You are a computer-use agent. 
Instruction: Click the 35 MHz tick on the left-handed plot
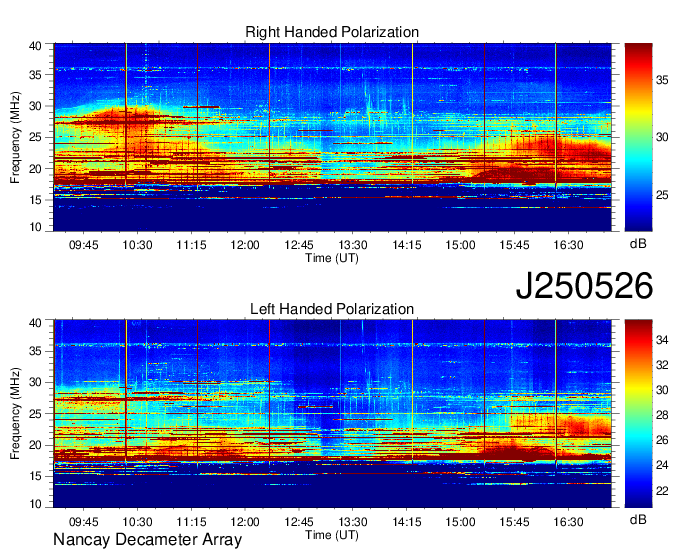click(35, 351)
